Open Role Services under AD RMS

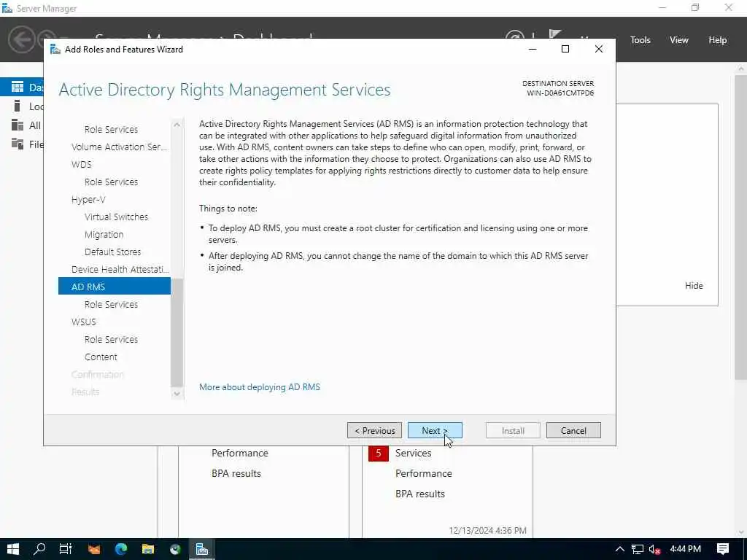point(111,304)
